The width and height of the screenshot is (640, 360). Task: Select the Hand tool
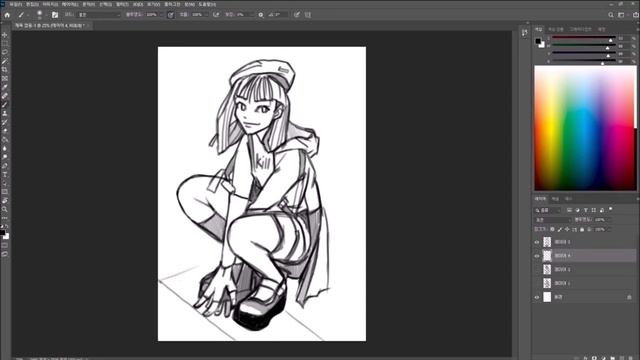tap(4, 200)
